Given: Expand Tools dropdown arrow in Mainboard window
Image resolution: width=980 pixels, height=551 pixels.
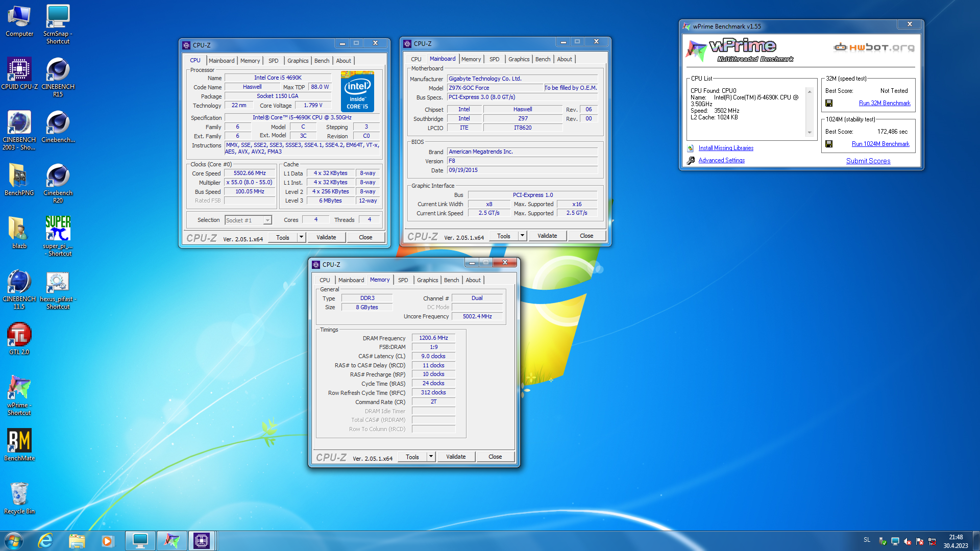Looking at the screenshot, I should coord(522,236).
